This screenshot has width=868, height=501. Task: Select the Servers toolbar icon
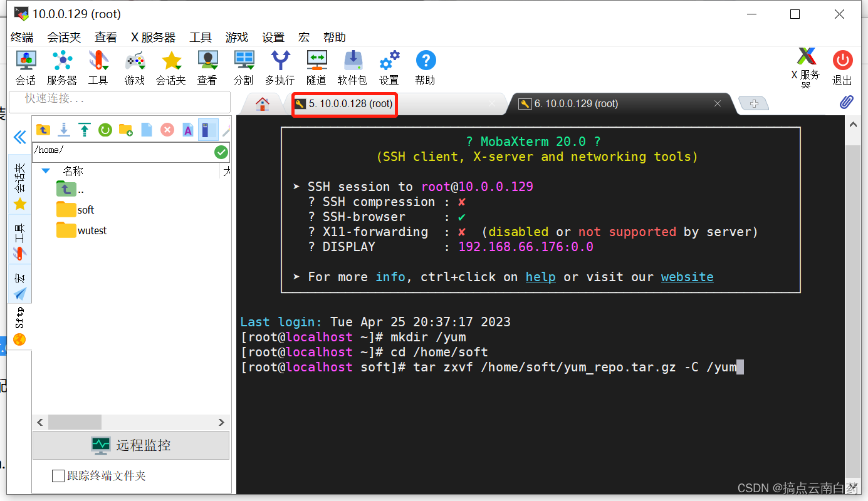61,61
